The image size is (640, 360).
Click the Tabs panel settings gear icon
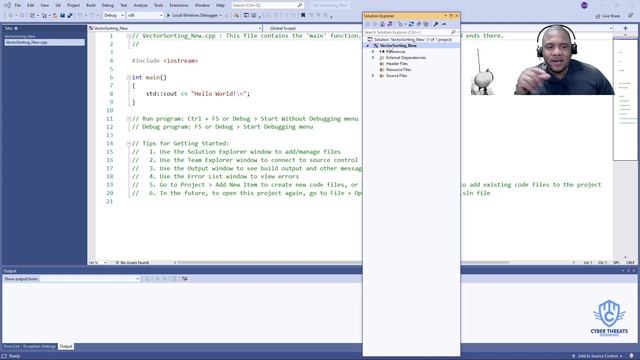coord(16,28)
